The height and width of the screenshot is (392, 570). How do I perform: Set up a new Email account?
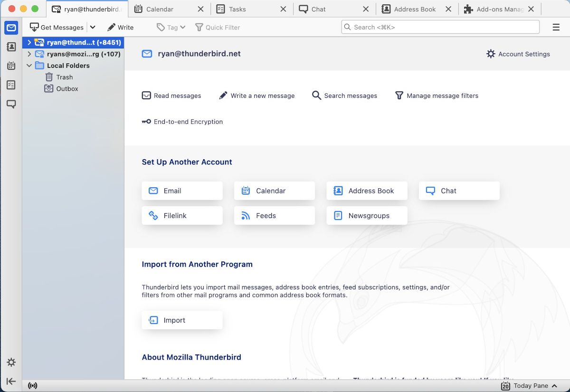182,191
